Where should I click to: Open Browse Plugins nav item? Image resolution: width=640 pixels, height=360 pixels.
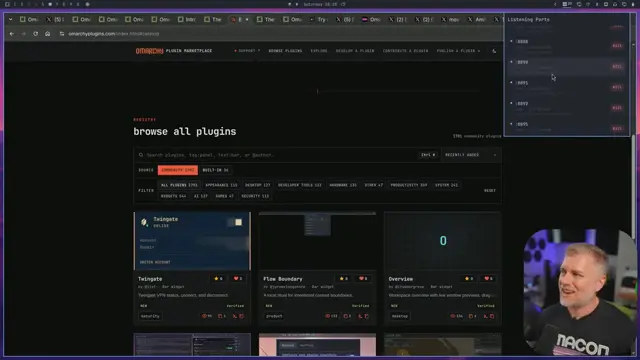click(x=285, y=51)
